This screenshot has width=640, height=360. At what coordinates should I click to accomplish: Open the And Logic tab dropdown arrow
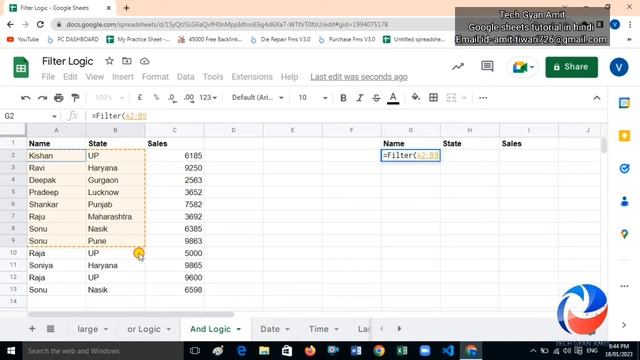point(239,329)
